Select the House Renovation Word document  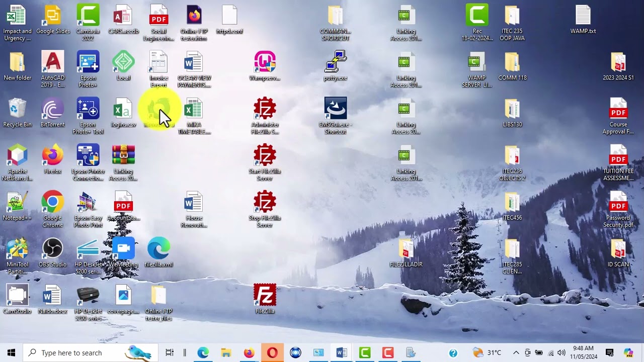pyautogui.click(x=194, y=210)
